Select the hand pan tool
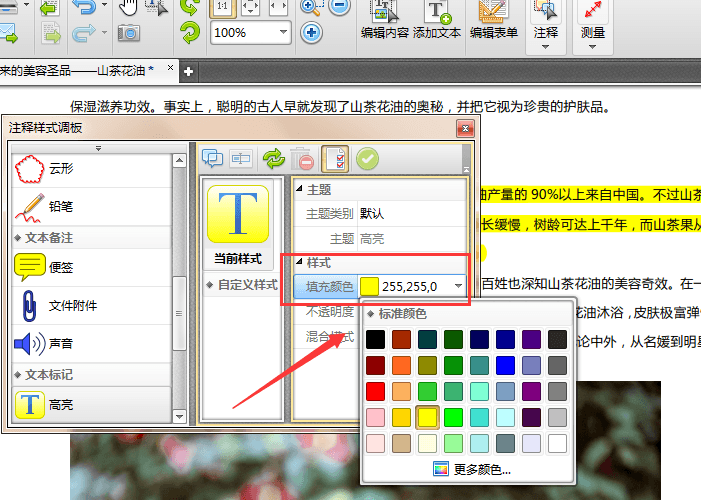 [128, 7]
